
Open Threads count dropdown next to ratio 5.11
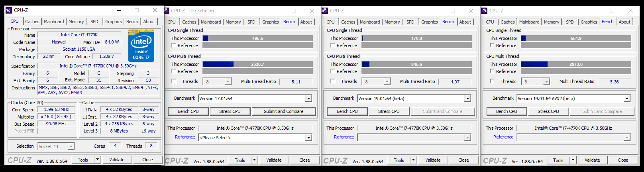tap(228, 82)
